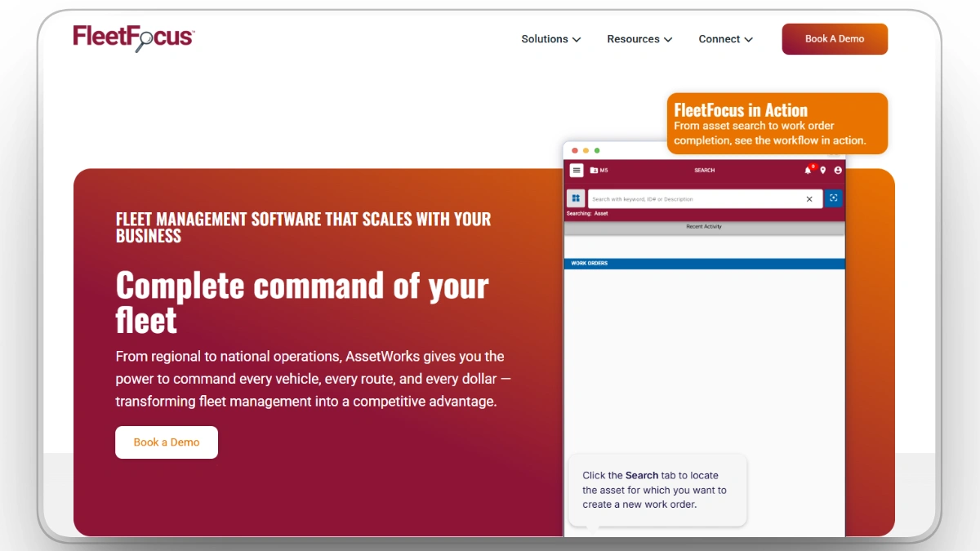Click the FleetFocus in Action callout
The image size is (980, 551).
[777, 123]
